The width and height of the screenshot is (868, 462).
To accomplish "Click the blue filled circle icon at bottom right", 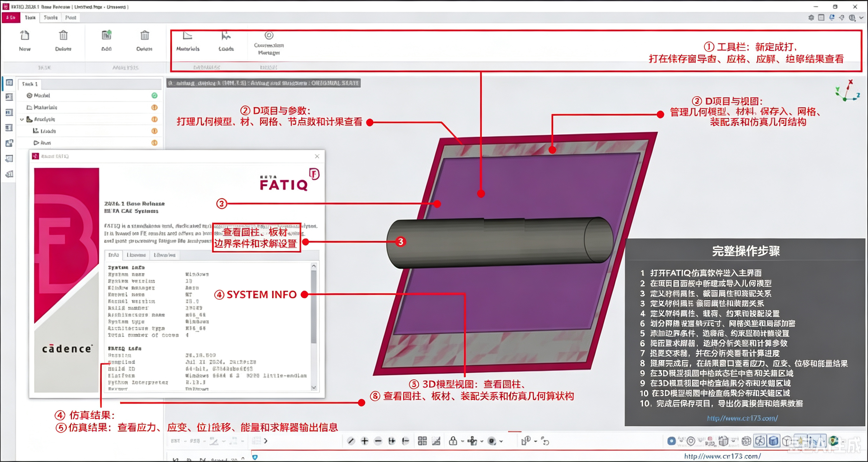I will click(671, 441).
